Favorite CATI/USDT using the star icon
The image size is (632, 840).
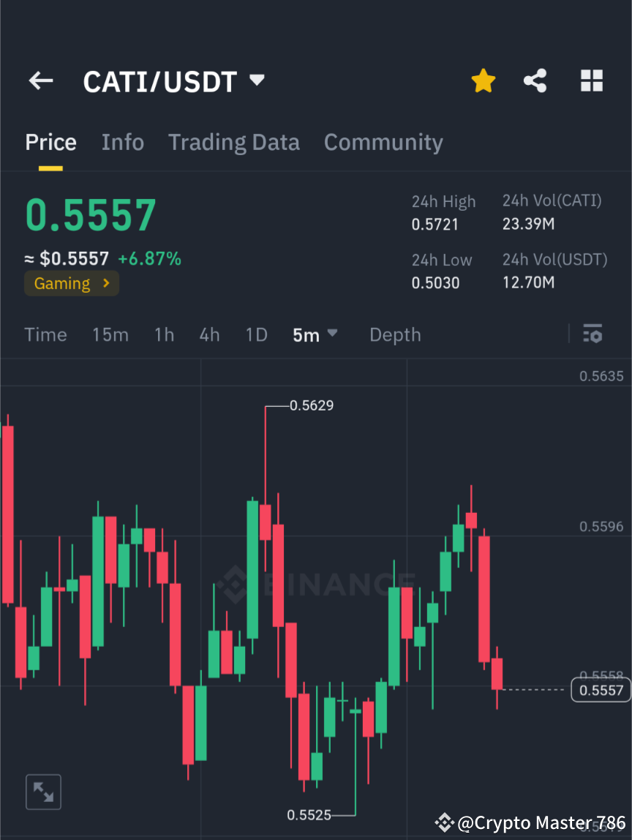(483, 80)
